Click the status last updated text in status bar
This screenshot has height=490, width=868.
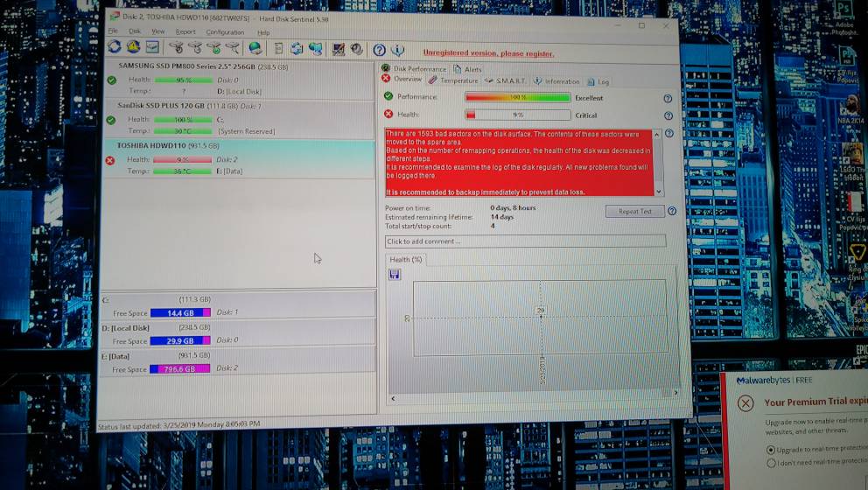(x=178, y=424)
